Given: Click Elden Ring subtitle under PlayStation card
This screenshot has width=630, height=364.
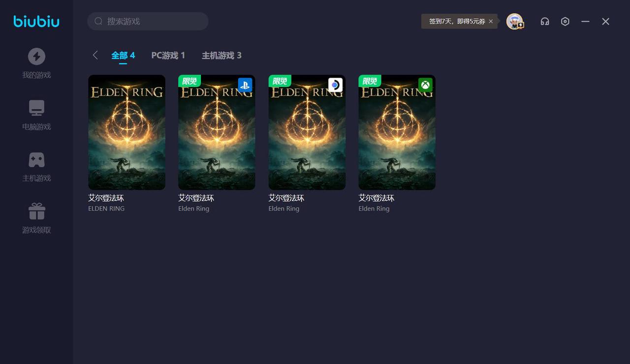Looking at the screenshot, I should [x=194, y=209].
